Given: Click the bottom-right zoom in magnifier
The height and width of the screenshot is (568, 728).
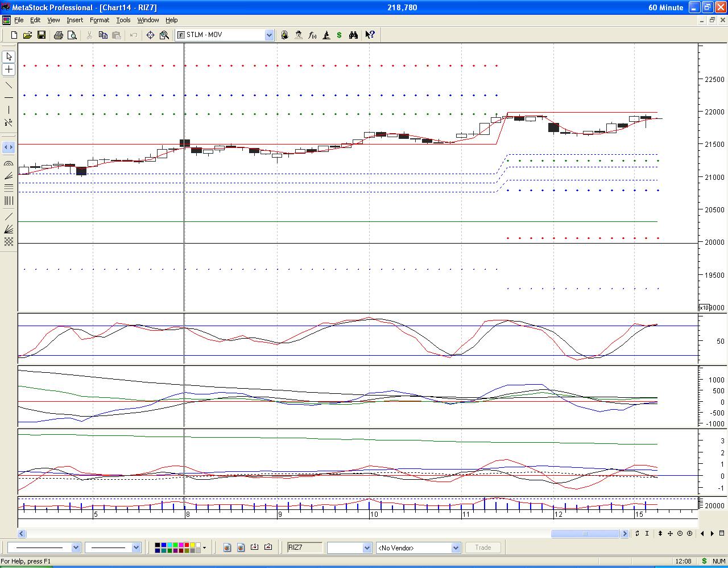Looking at the screenshot, I should [x=689, y=533].
